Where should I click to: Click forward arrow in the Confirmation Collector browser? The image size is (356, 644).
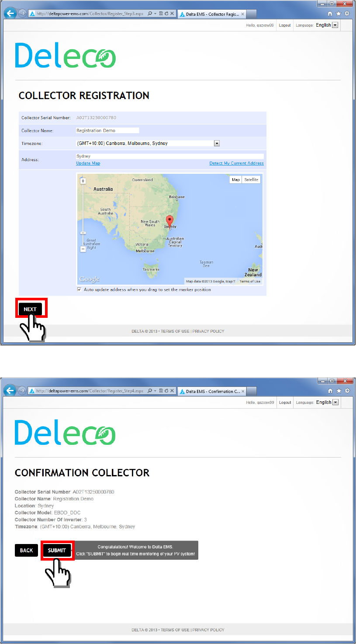tap(22, 391)
